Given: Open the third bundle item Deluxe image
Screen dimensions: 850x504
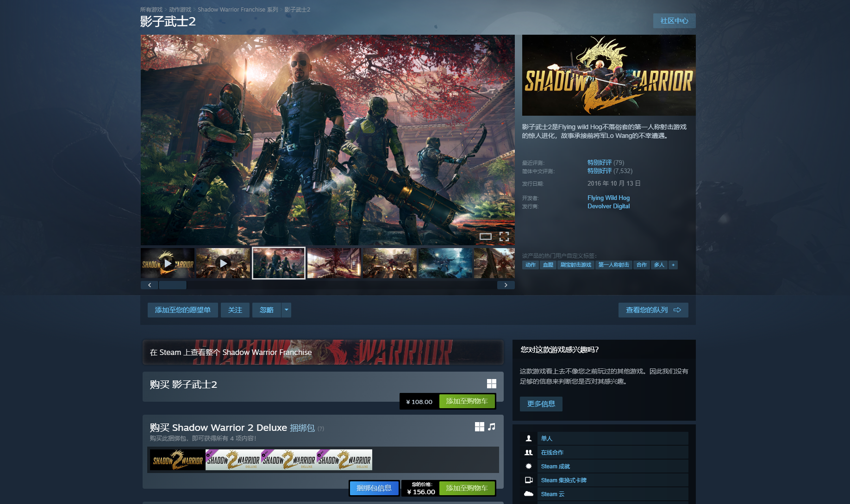Looking at the screenshot, I should tap(289, 460).
